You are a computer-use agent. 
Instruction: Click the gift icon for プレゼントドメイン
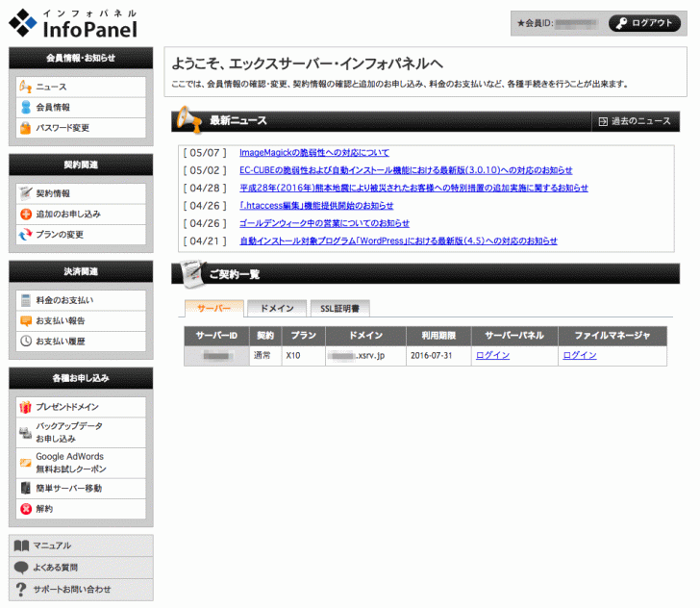[26, 407]
